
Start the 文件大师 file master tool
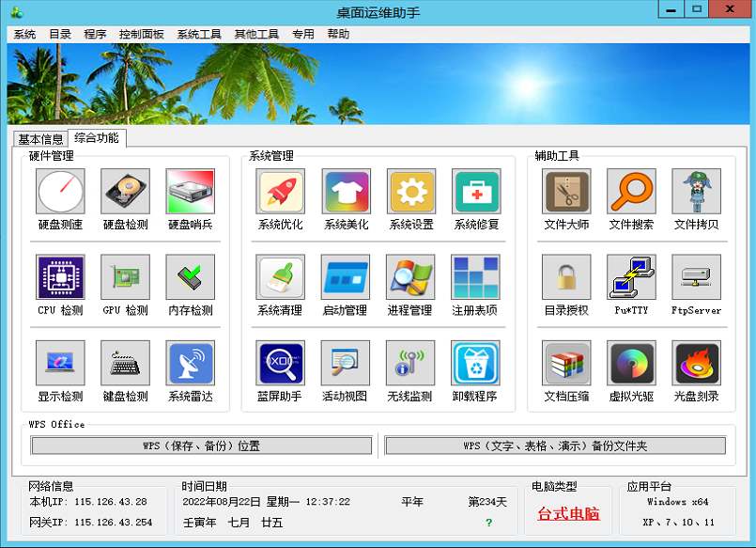pos(567,192)
